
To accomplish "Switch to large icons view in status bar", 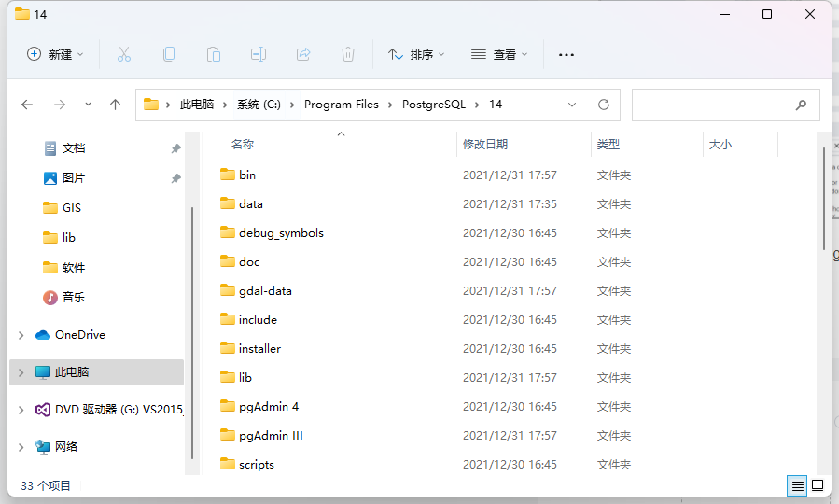I will point(818,485).
